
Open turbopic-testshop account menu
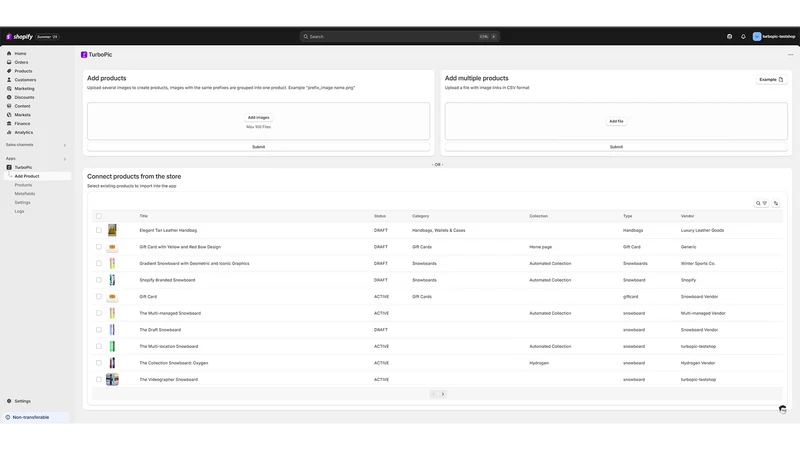pyautogui.click(x=774, y=37)
